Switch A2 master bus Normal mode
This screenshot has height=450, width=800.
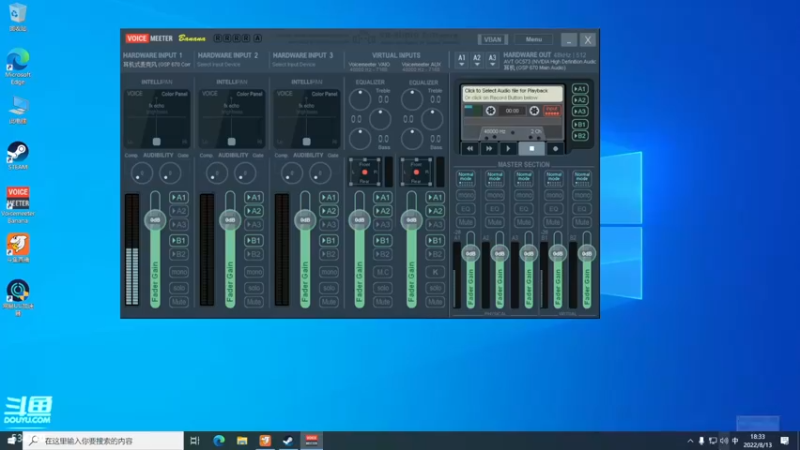coord(495,178)
